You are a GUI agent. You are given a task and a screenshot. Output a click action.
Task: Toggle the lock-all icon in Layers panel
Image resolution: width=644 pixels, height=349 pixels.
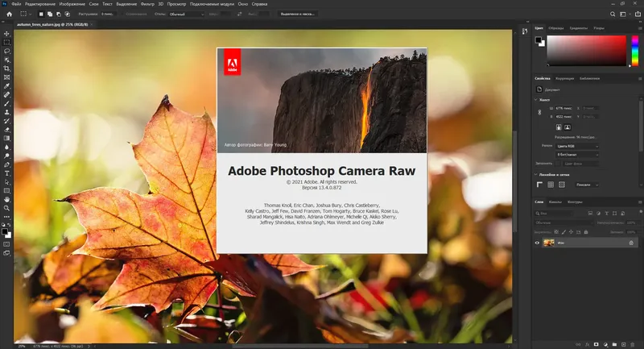point(586,232)
